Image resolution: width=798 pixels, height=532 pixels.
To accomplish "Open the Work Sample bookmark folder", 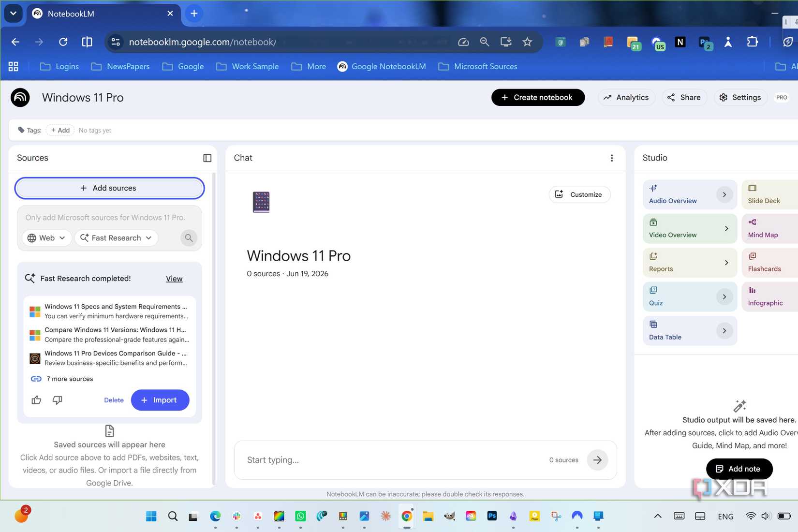I will (x=247, y=67).
